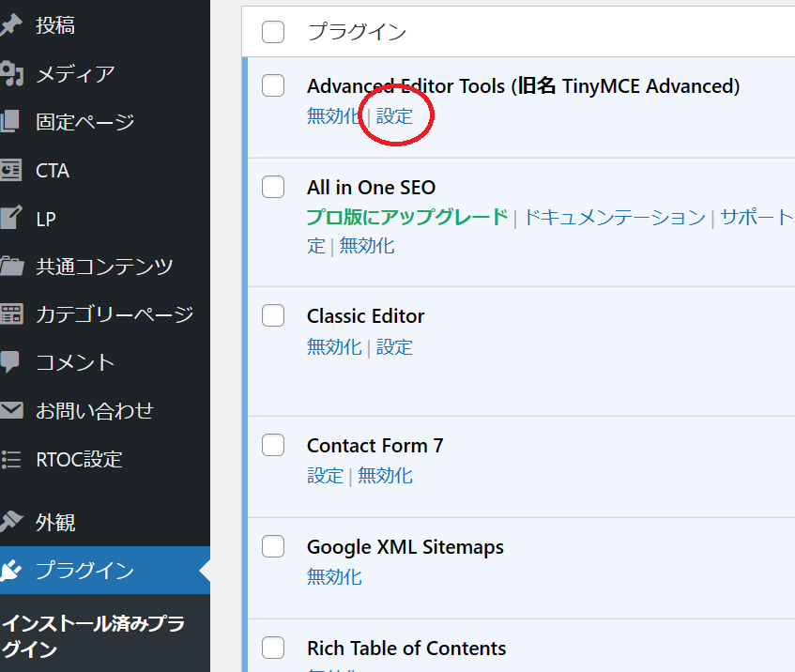
Task: Check the Contact Form 7 checkbox
Action: click(x=273, y=445)
